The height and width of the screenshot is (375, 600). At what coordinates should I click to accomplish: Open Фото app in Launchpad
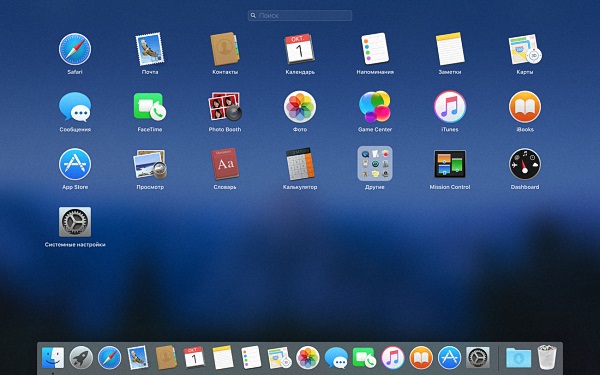click(x=300, y=107)
